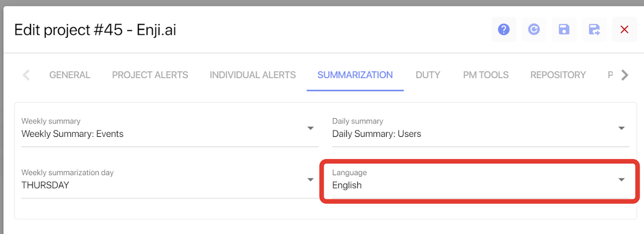Open the PROJECT ALERTS tab
644x234 pixels.
[x=150, y=75]
